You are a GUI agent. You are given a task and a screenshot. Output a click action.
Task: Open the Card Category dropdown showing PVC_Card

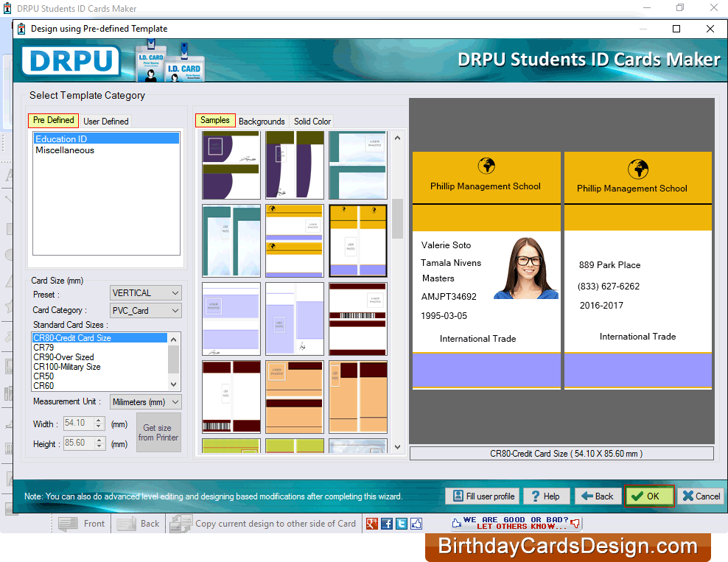point(145,311)
